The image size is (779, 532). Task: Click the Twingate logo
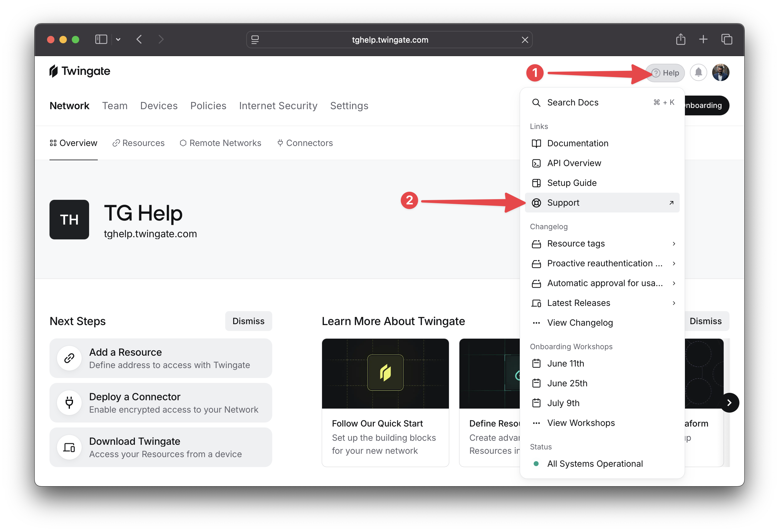click(80, 71)
